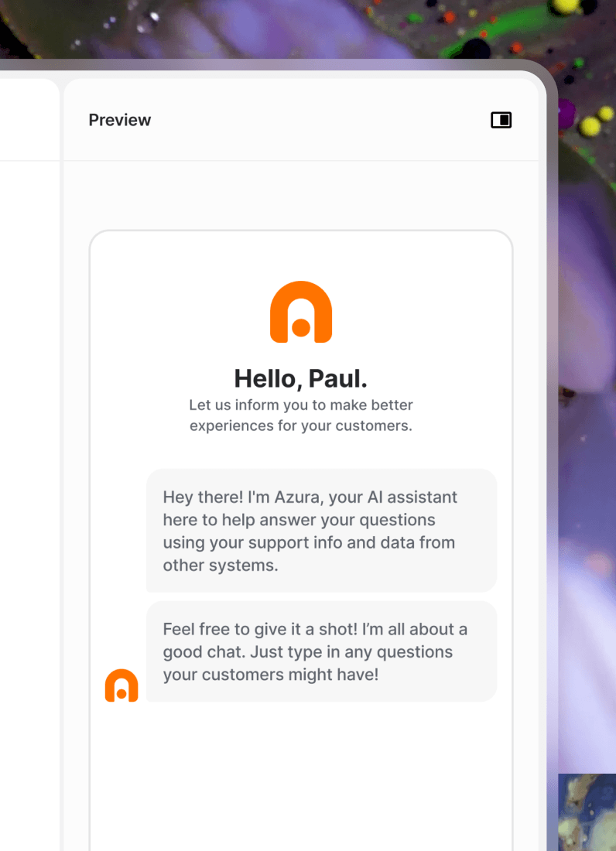Click the "other systems." line in the first bubble
The image size is (616, 851).
point(221,565)
